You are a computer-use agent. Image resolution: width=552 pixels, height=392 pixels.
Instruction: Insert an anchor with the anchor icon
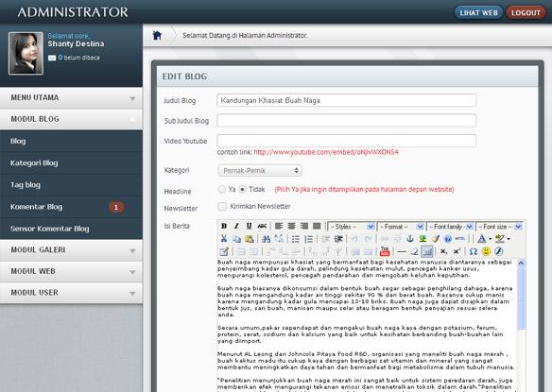pyautogui.click(x=410, y=239)
